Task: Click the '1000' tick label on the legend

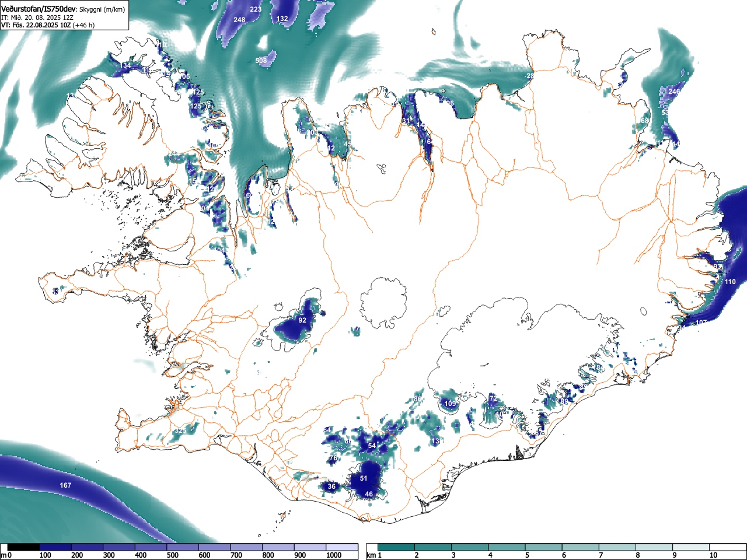Action: pyautogui.click(x=333, y=555)
